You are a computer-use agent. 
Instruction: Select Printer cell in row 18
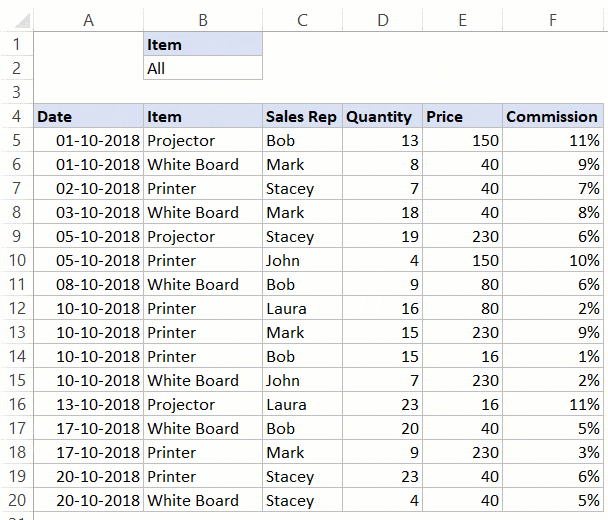pyautogui.click(x=203, y=453)
